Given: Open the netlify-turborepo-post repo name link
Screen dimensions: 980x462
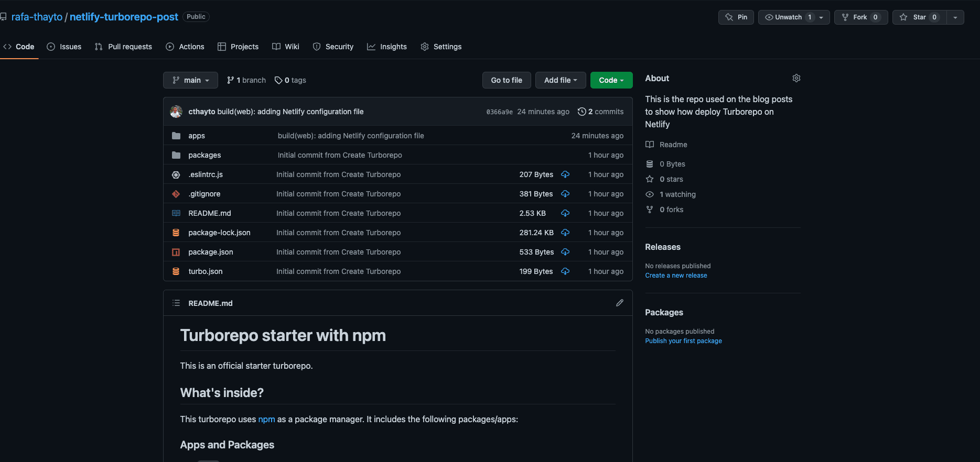Looking at the screenshot, I should click(124, 17).
